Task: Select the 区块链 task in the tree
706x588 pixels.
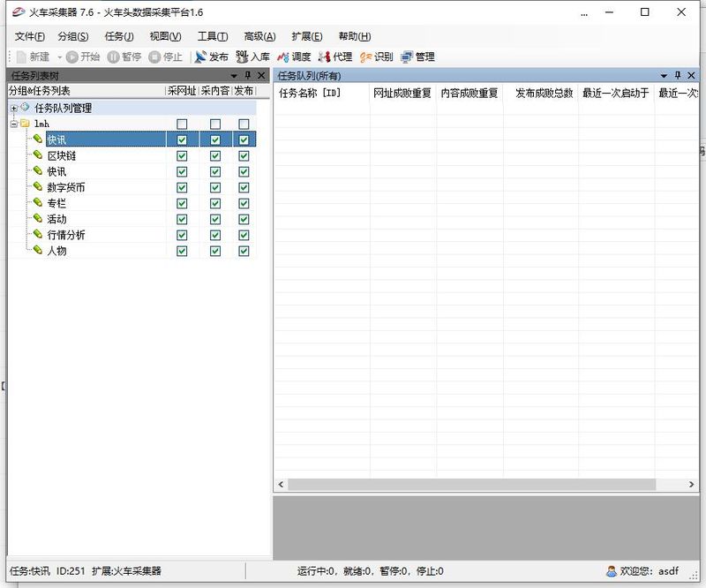Action: point(62,156)
